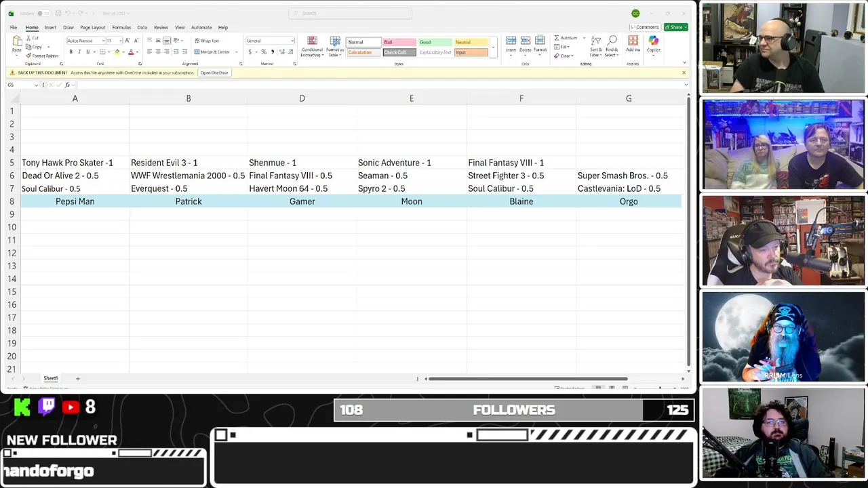Click the YouTube icon in the overlay
Viewport: 868px width, 488px height.
(71, 407)
